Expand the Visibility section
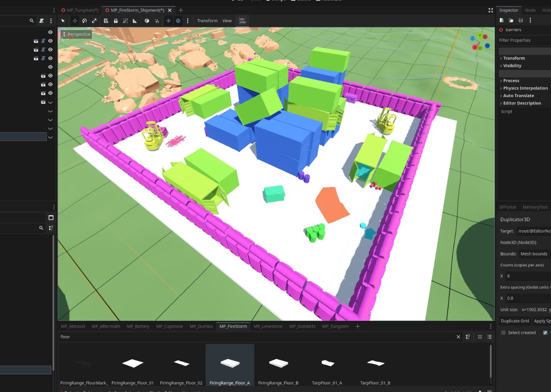 pos(512,66)
